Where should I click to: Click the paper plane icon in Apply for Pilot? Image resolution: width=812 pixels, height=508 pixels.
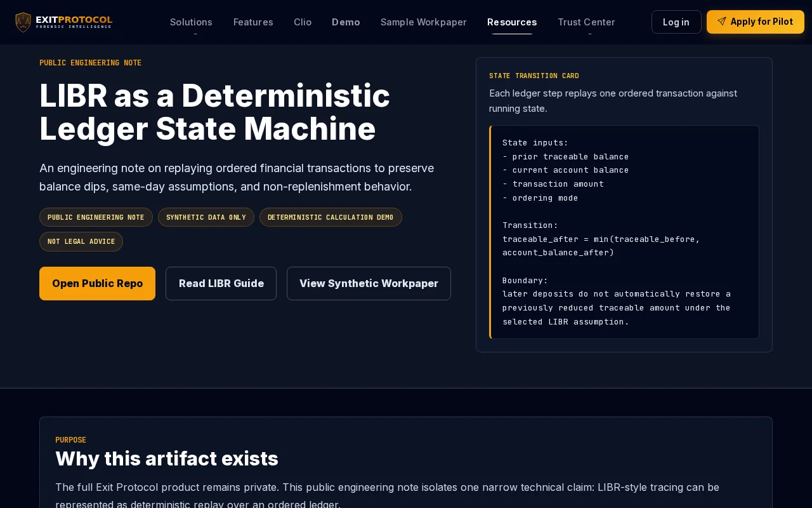point(722,22)
